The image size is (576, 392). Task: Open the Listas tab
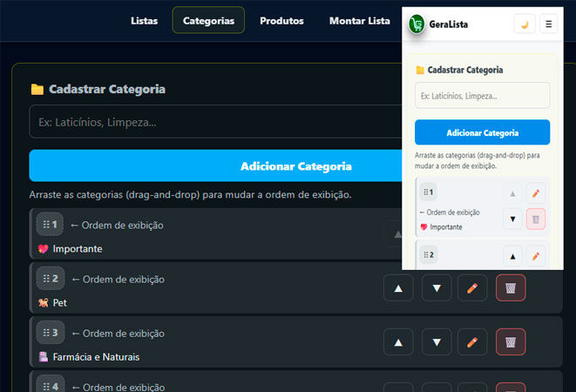pos(144,21)
